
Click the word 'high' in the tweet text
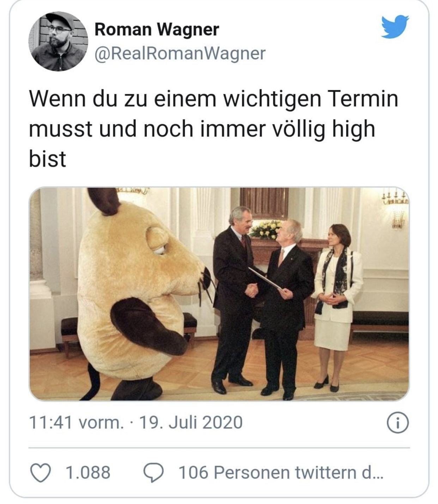(353, 130)
